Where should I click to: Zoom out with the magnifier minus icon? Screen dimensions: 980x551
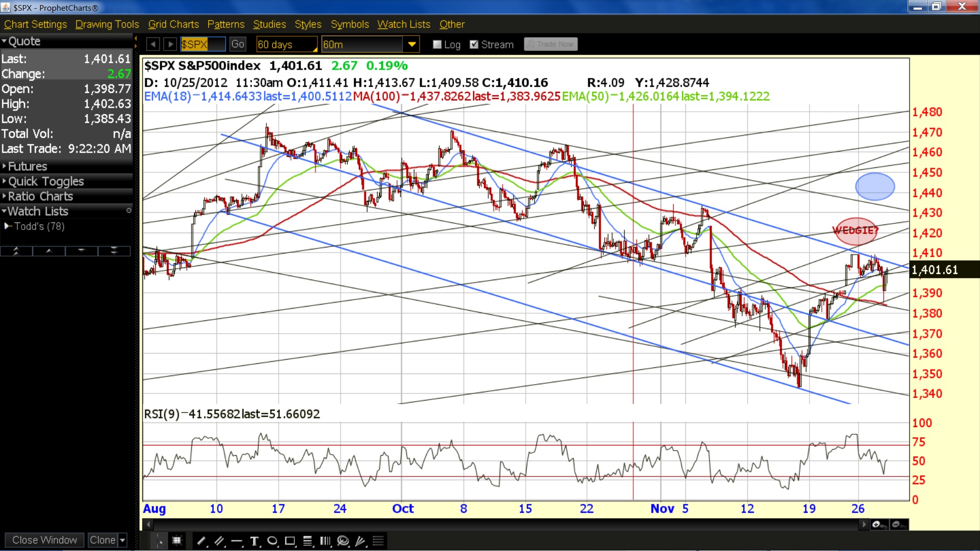pyautogui.click(x=898, y=524)
